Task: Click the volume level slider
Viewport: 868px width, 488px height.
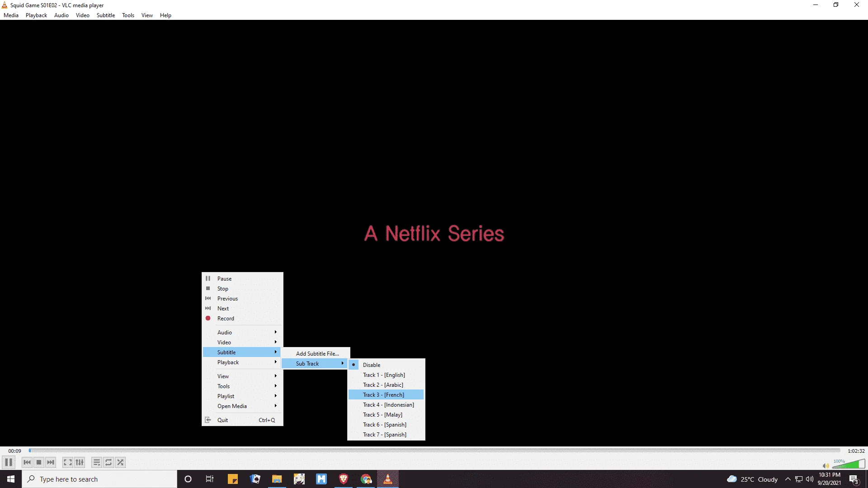Action: 849,464
